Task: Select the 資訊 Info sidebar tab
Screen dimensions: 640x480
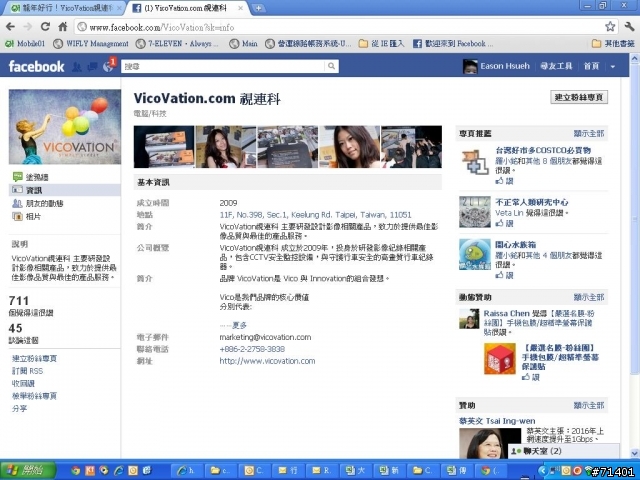Action: (64, 190)
